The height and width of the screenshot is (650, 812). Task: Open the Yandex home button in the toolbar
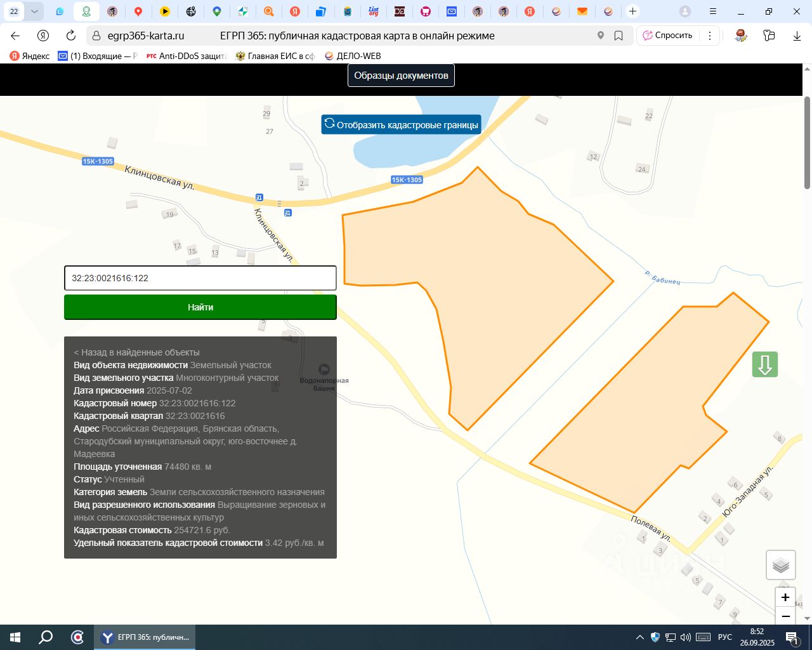pos(43,36)
